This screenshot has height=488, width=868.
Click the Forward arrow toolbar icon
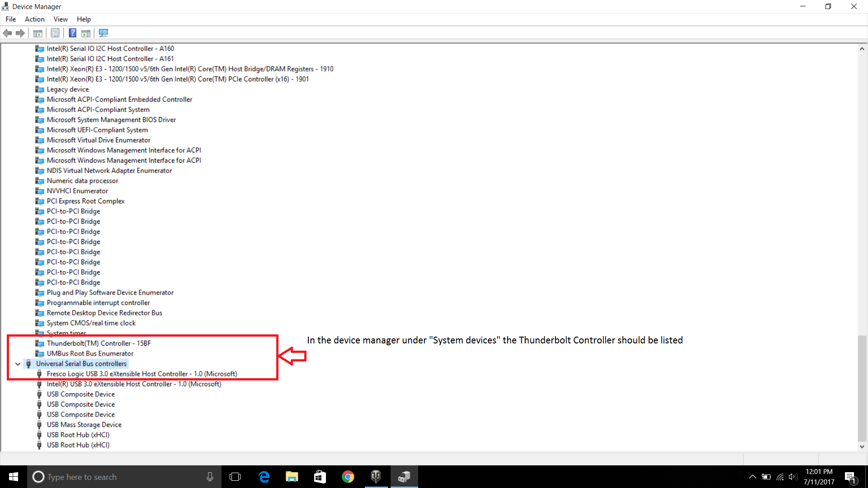coord(20,33)
